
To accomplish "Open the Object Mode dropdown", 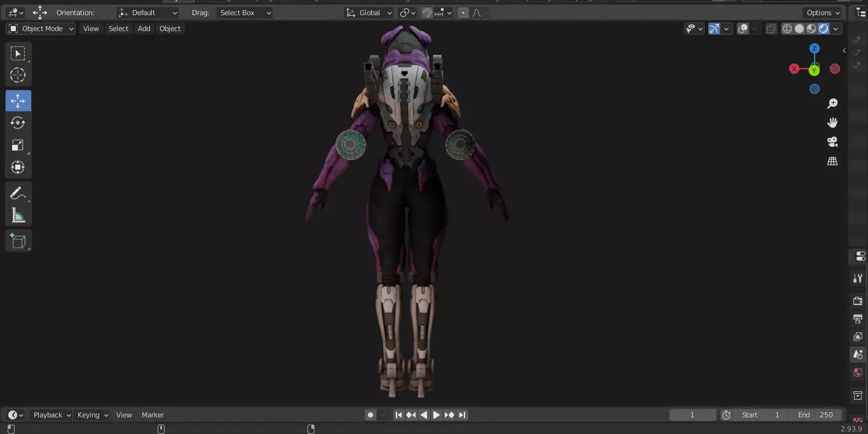I will tap(41, 29).
